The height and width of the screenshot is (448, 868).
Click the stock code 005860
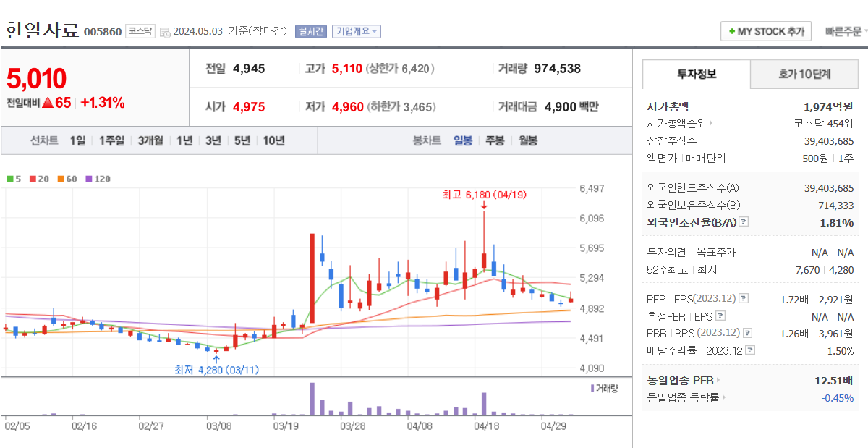point(103,32)
